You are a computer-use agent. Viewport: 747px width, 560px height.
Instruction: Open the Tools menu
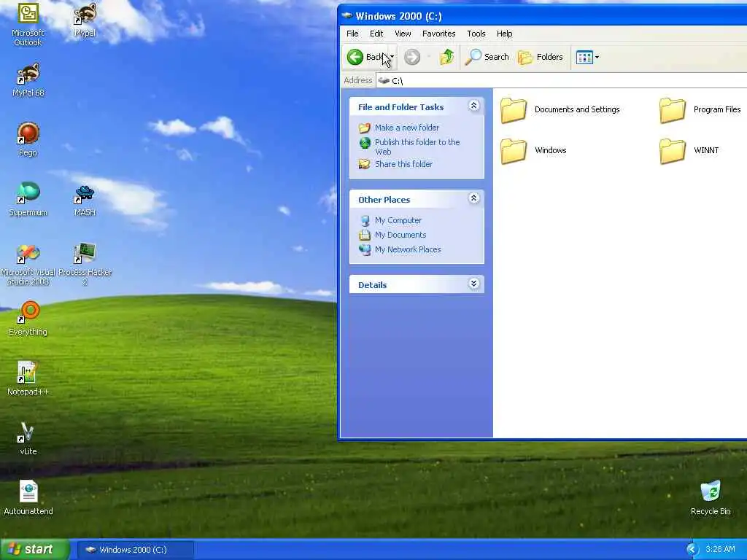476,34
